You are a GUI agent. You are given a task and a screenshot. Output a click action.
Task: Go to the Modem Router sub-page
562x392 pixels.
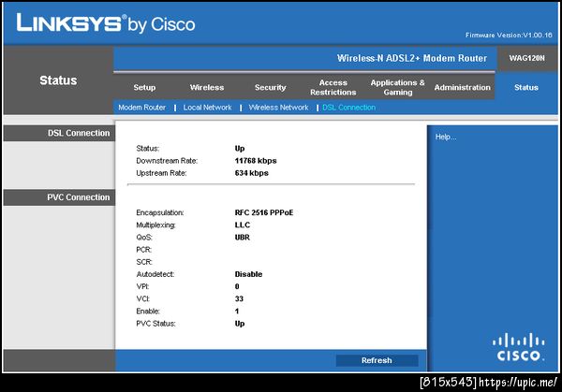(x=142, y=108)
